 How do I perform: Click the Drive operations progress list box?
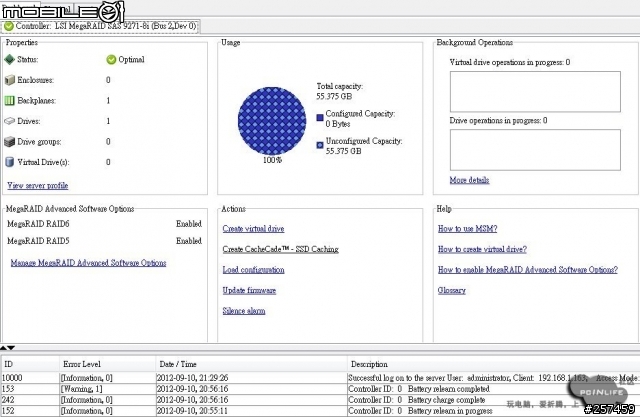pyautogui.click(x=535, y=150)
